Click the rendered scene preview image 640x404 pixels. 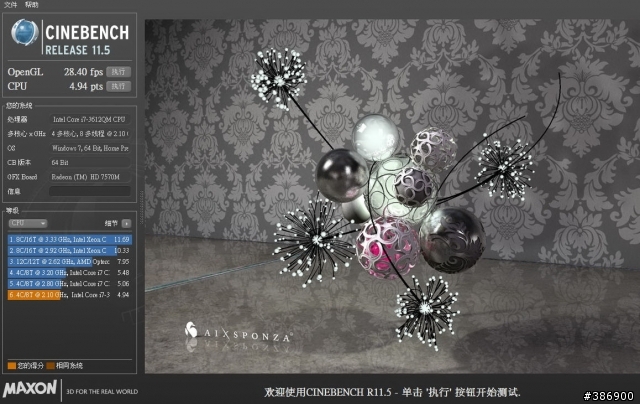[x=392, y=196]
